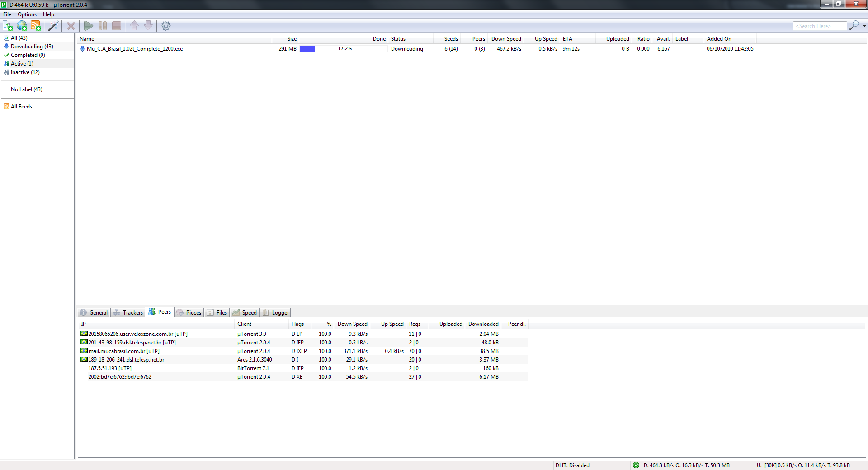Open the File menu
Viewport: 868px width, 470px height.
7,14
